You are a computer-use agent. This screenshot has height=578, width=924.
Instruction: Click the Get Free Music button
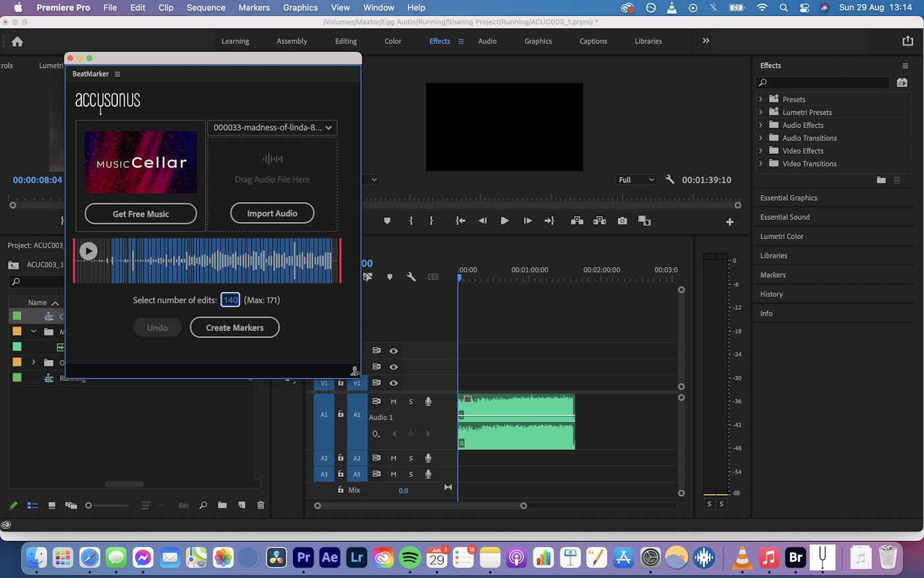(x=141, y=214)
